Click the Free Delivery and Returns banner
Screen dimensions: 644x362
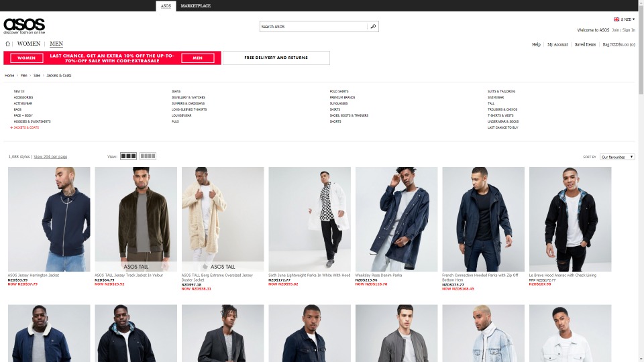click(276, 58)
